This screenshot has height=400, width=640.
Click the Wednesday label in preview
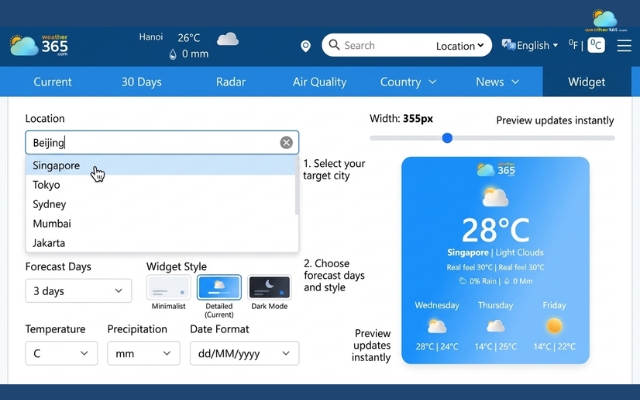click(x=437, y=305)
